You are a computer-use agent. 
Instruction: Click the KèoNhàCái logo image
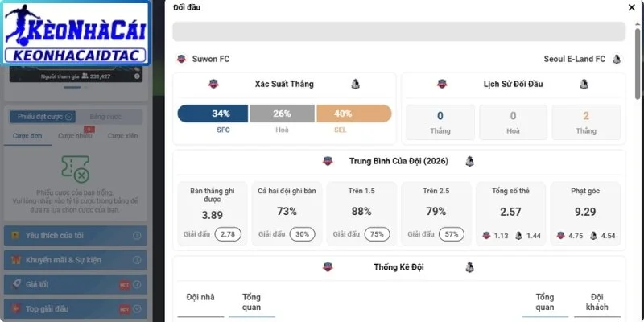click(x=76, y=33)
